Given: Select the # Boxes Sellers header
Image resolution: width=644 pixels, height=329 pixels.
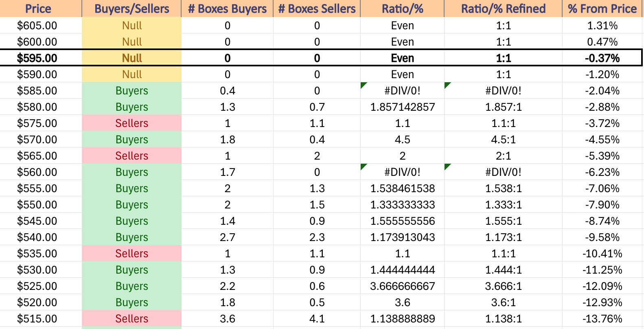Looking at the screenshot, I should click(x=317, y=9).
